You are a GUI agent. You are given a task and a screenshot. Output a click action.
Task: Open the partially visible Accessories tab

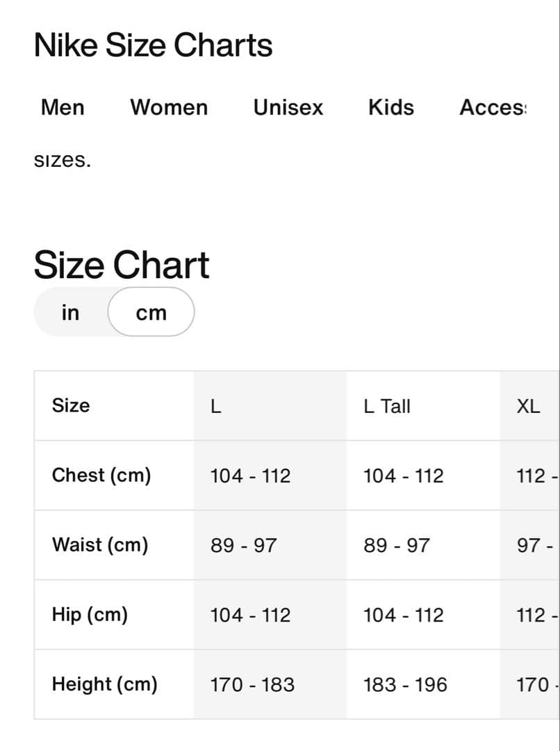pos(493,108)
